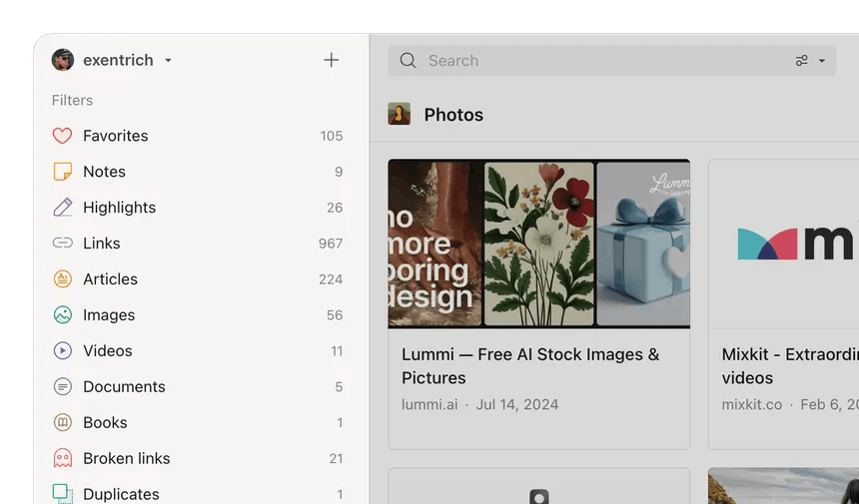Click the search filter sliders icon
The image size is (859, 504).
point(801,60)
